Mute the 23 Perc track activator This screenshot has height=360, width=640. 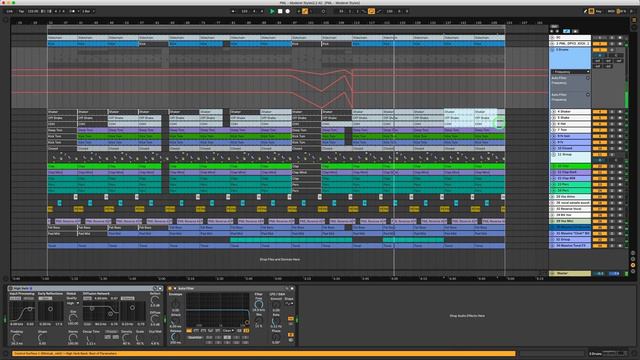pos(600,184)
